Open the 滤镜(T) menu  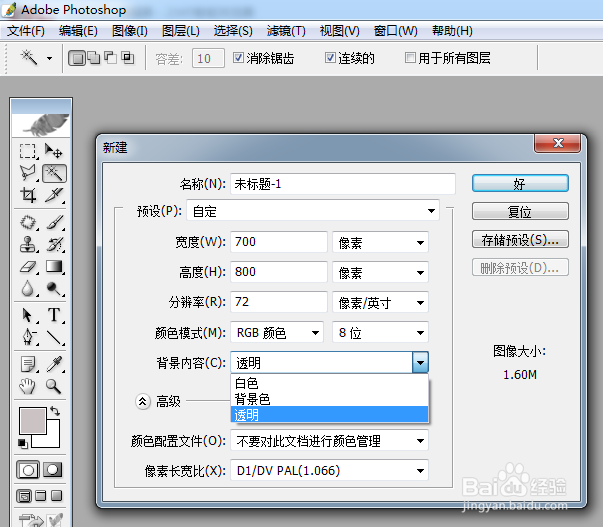coord(286,30)
